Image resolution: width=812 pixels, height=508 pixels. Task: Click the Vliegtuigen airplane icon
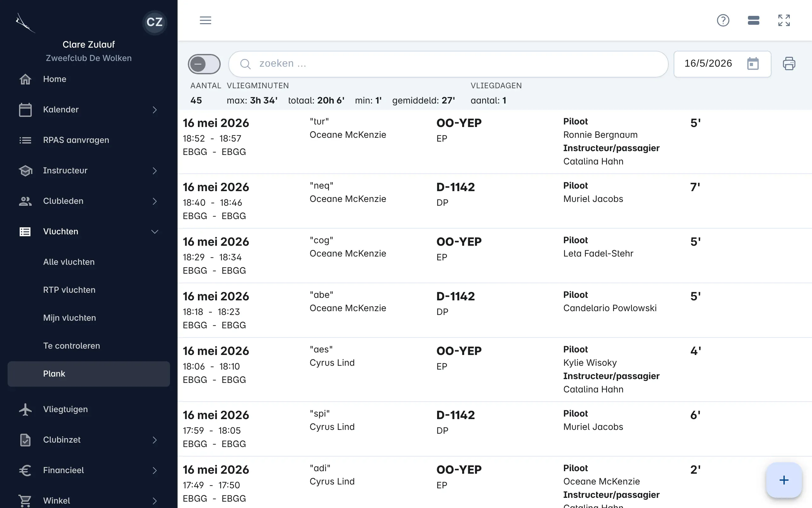25,409
